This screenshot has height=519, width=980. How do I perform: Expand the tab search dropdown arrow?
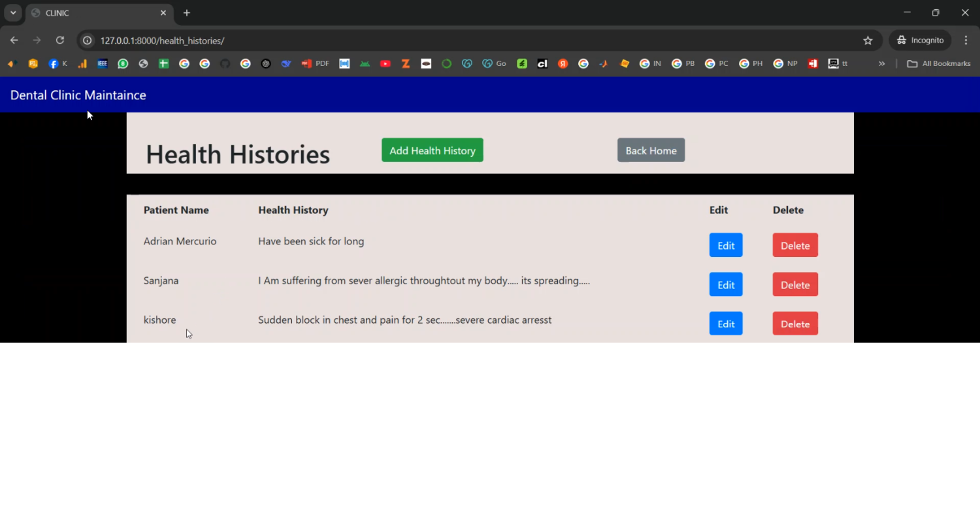(x=13, y=13)
